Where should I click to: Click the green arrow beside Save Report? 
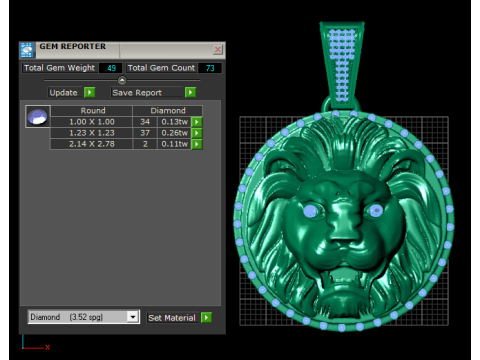tap(190, 92)
